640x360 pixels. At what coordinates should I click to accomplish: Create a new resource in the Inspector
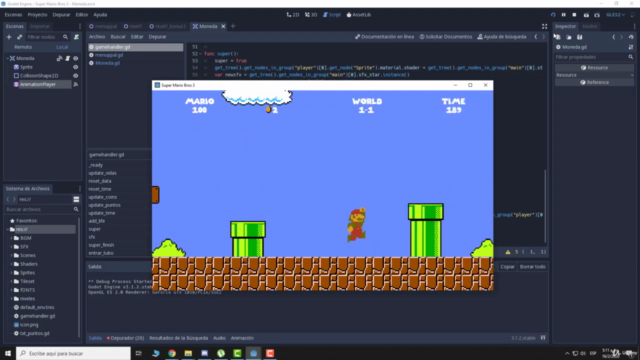[x=558, y=37]
